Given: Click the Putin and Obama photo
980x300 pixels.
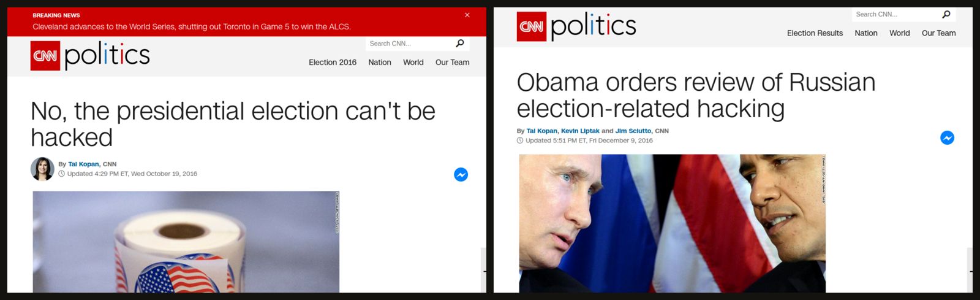Looking at the screenshot, I should pos(673,223).
